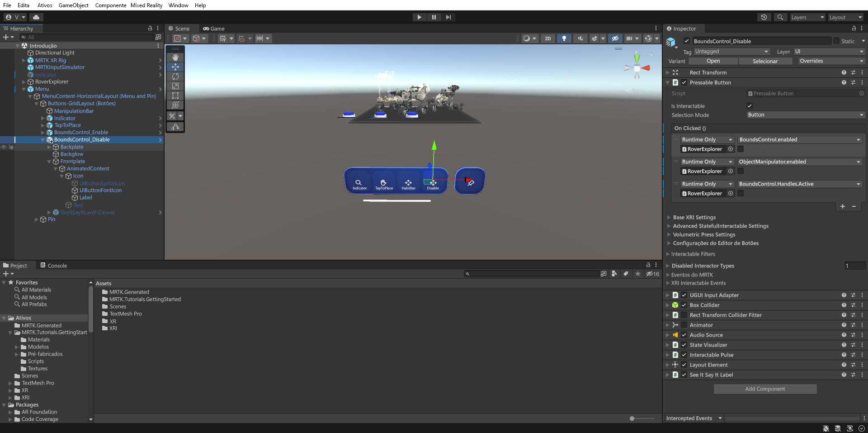The height and width of the screenshot is (433, 868).
Task: Activate the Hand pan tool
Action: [x=175, y=57]
